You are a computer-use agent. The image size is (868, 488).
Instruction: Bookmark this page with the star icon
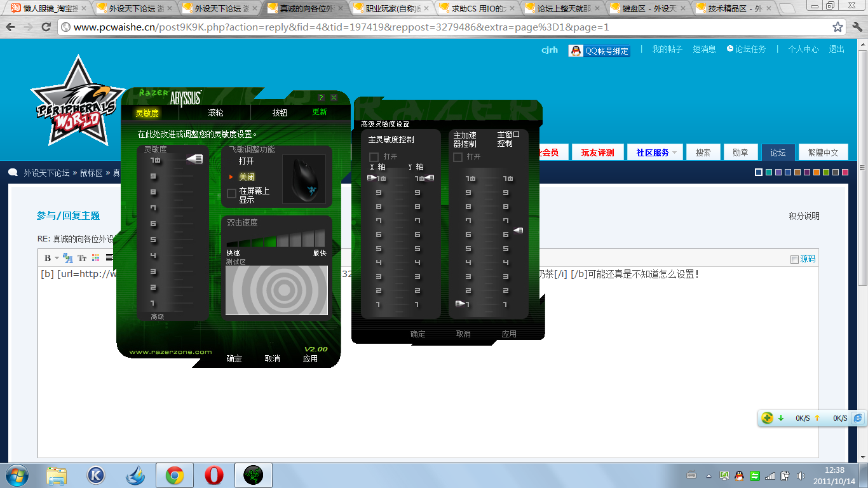tap(838, 27)
